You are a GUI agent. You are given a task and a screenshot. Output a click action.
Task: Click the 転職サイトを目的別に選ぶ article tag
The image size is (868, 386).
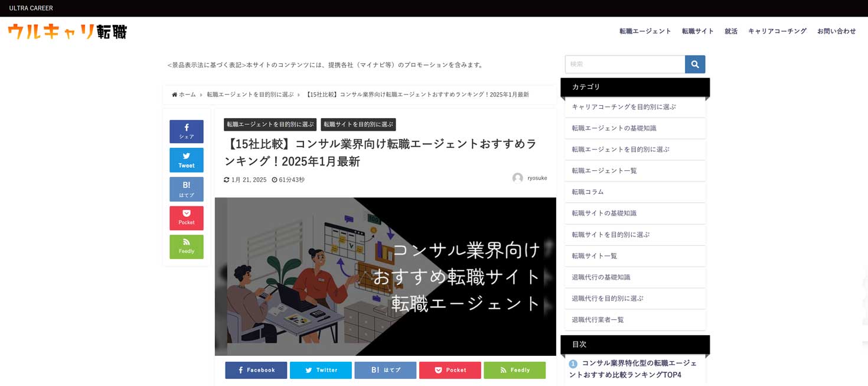(358, 125)
